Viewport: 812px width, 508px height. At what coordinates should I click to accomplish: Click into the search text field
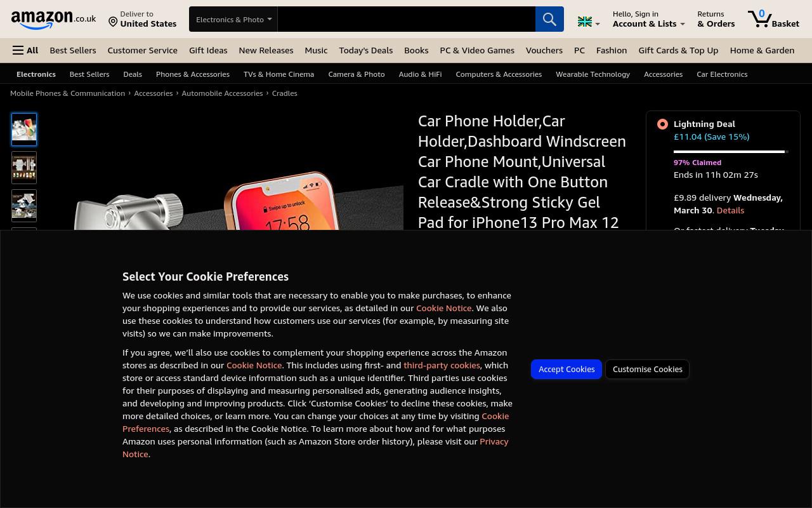[407, 19]
